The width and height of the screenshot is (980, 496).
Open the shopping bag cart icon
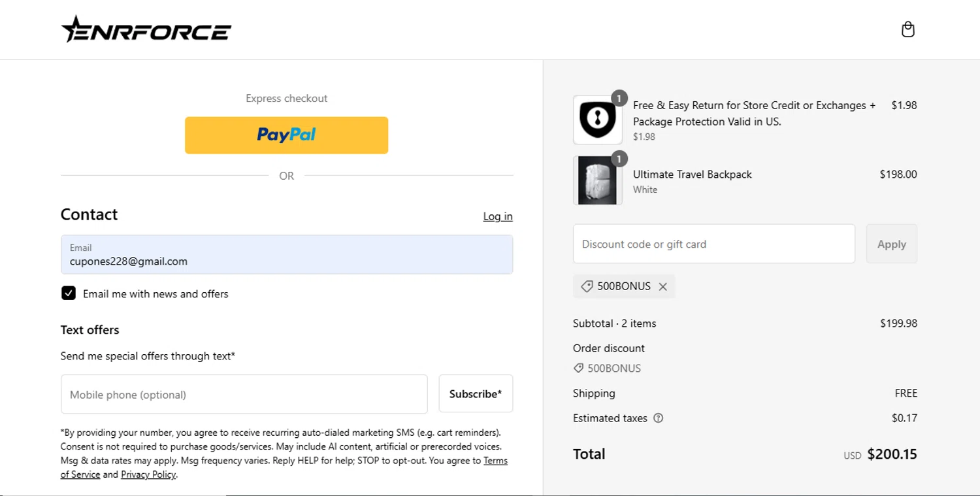point(907,29)
